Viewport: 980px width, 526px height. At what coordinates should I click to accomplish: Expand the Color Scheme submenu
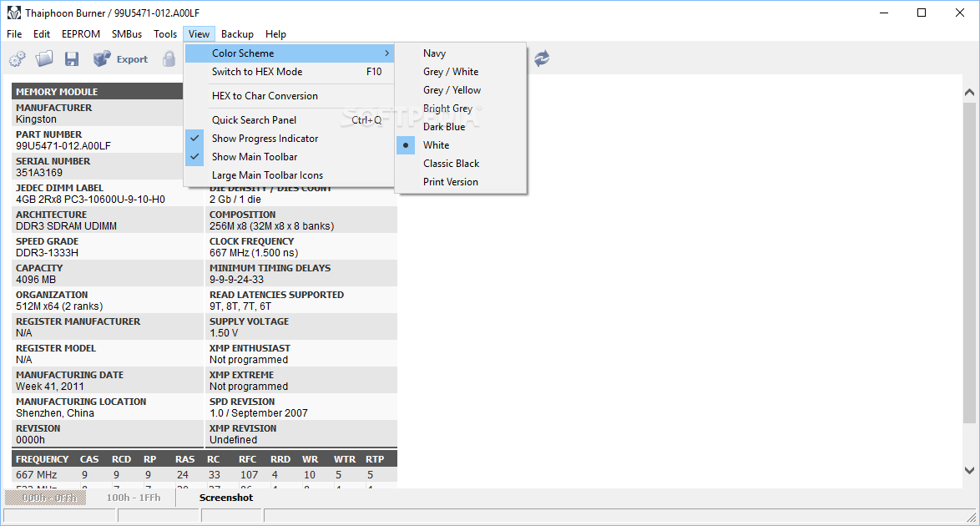coord(290,53)
